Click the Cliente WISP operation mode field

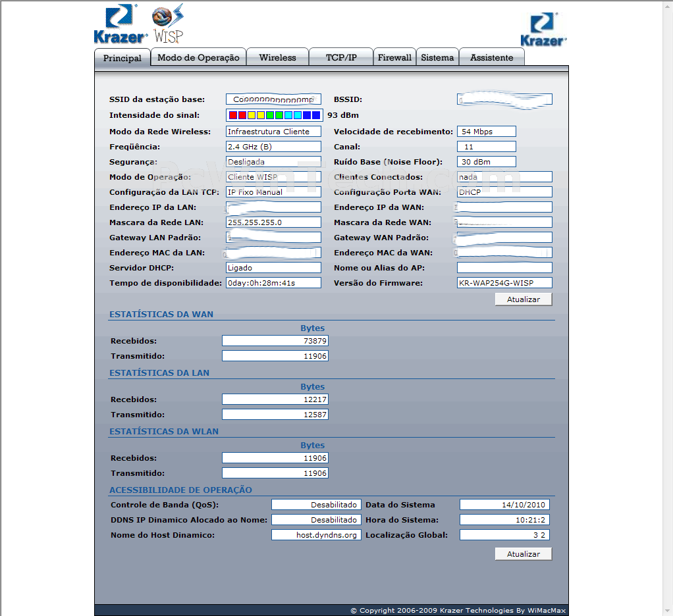pos(273,177)
